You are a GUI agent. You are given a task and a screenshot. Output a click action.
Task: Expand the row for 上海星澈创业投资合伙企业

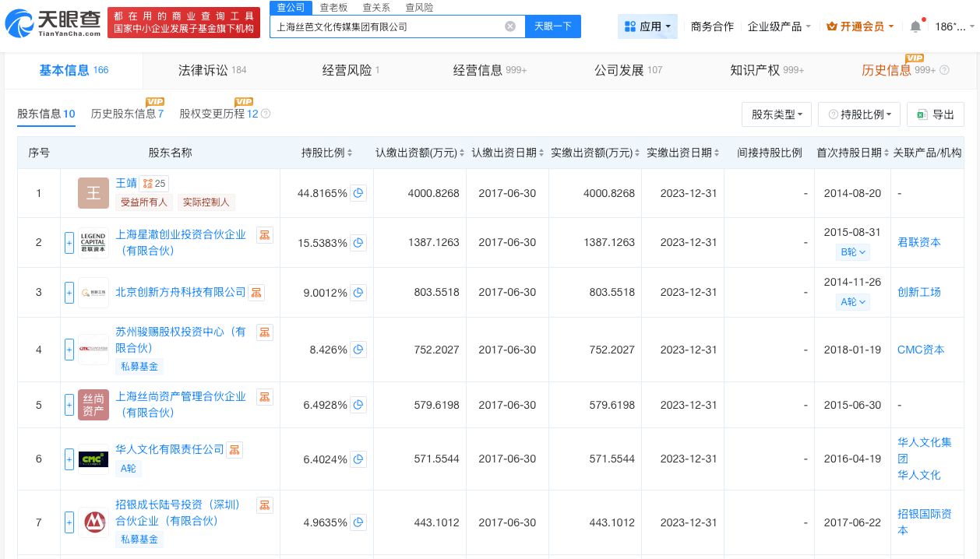click(69, 242)
